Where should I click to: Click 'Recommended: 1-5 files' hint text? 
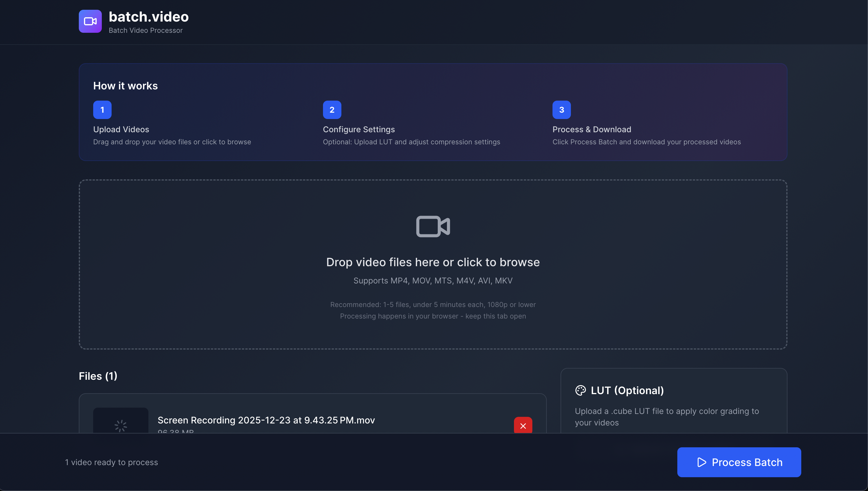(433, 304)
